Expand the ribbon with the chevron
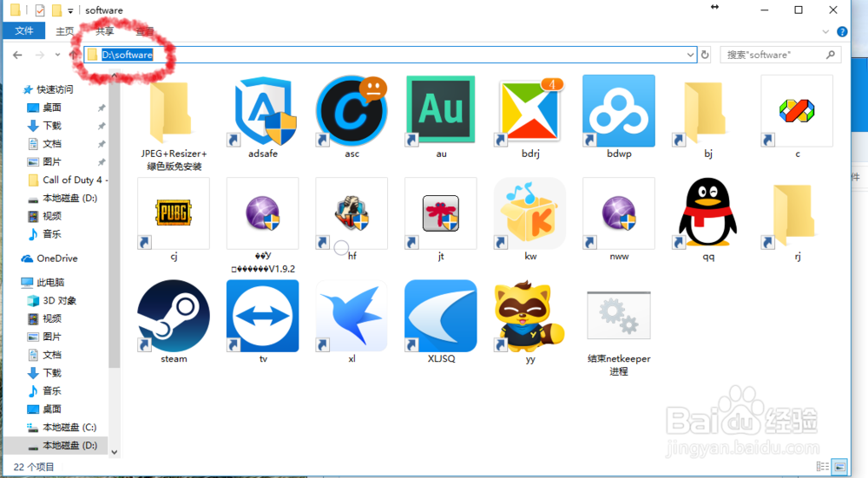 (x=825, y=31)
